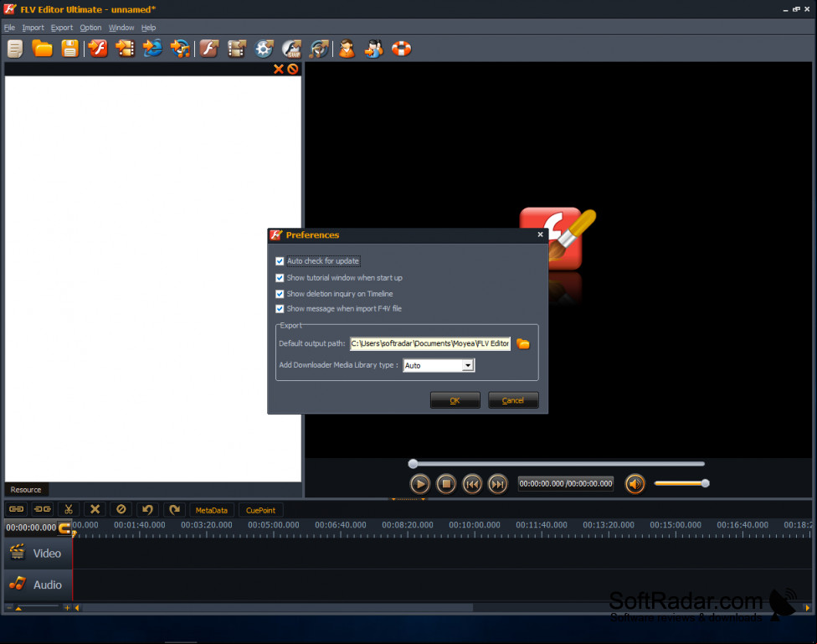This screenshot has height=644, width=817.
Task: Uncheck Show tutorial window when start up
Action: (x=280, y=278)
